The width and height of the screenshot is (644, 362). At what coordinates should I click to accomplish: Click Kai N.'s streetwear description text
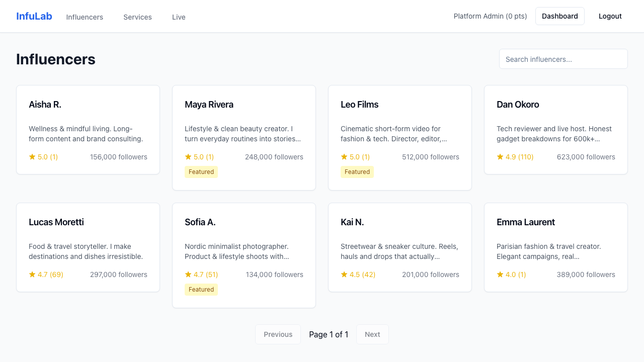399,251
